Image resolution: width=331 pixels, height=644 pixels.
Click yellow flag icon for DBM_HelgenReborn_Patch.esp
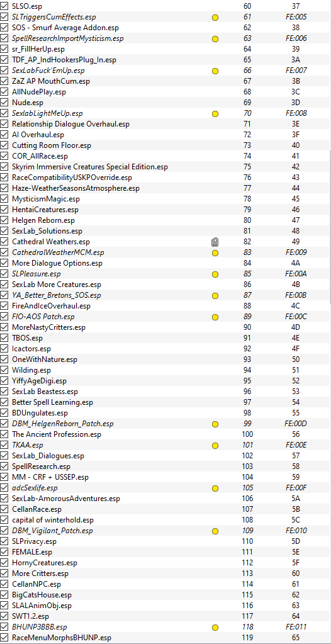point(215,424)
